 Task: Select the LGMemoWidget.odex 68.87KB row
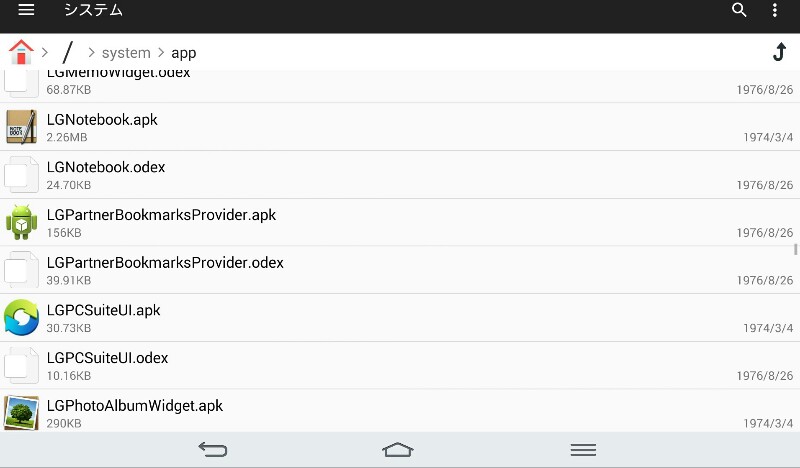[x=400, y=86]
